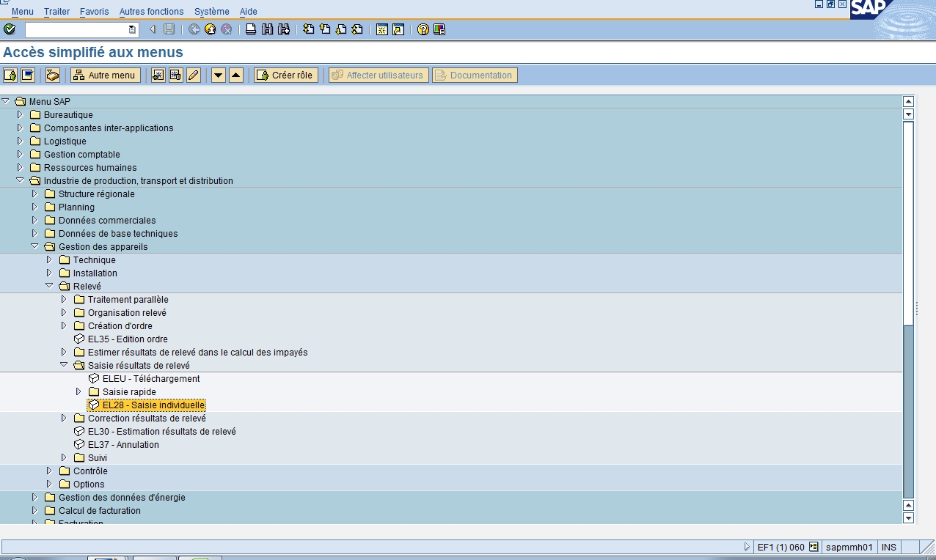Open the command field history dropdown
The image size is (936, 560).
[x=132, y=29]
